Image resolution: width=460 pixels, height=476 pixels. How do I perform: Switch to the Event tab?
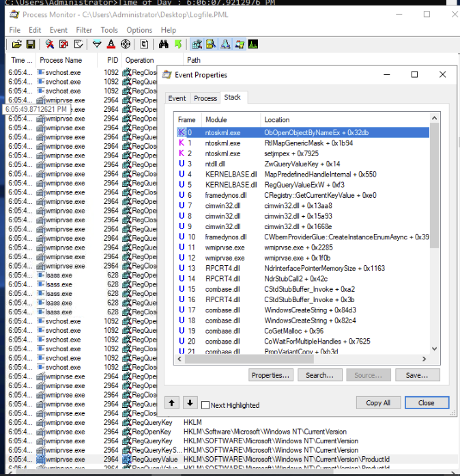tap(177, 98)
